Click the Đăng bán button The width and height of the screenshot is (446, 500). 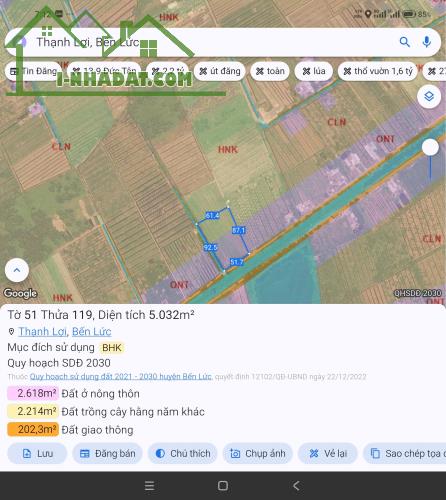[x=107, y=453]
